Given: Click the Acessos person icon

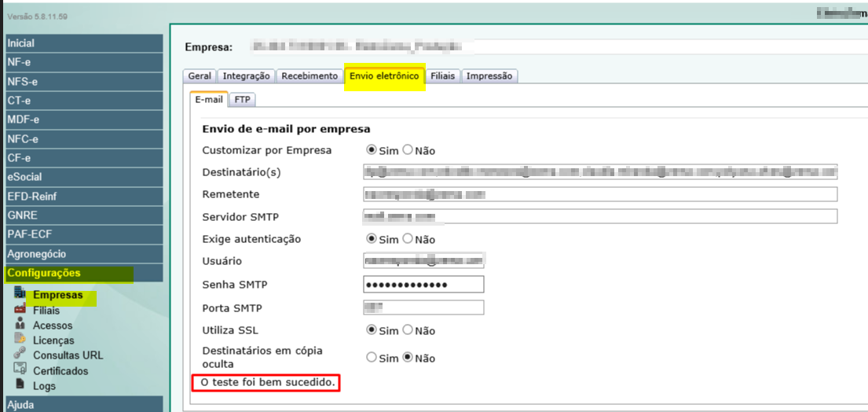Looking at the screenshot, I should (x=20, y=325).
